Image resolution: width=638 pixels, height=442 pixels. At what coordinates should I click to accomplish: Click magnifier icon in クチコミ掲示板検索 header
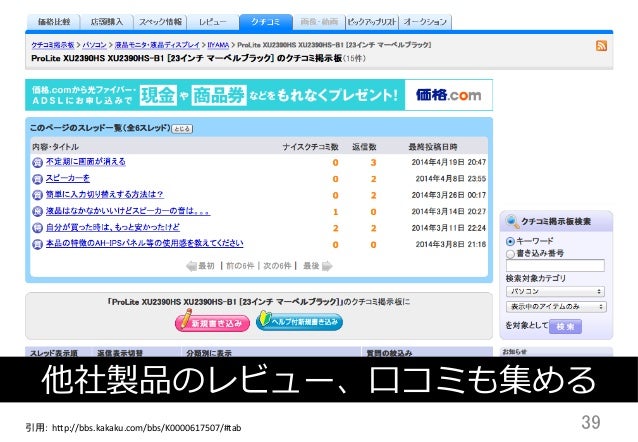point(511,221)
